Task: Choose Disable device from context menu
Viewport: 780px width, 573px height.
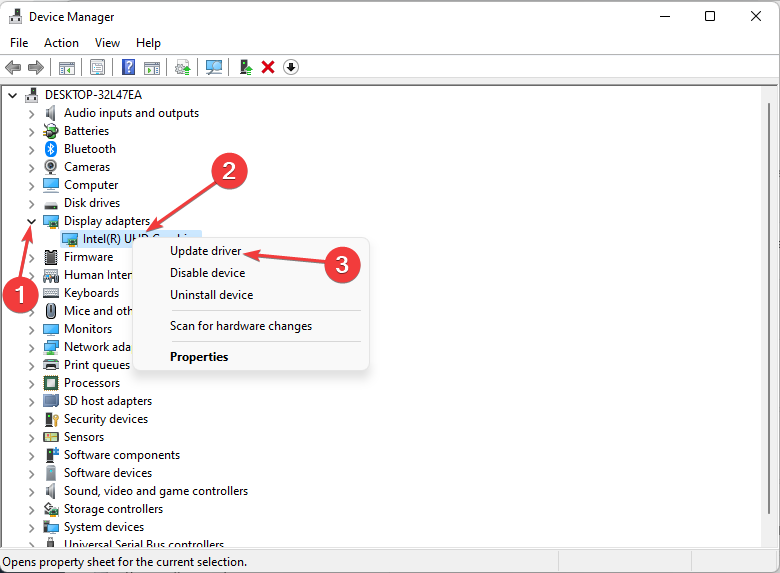Action: click(207, 273)
